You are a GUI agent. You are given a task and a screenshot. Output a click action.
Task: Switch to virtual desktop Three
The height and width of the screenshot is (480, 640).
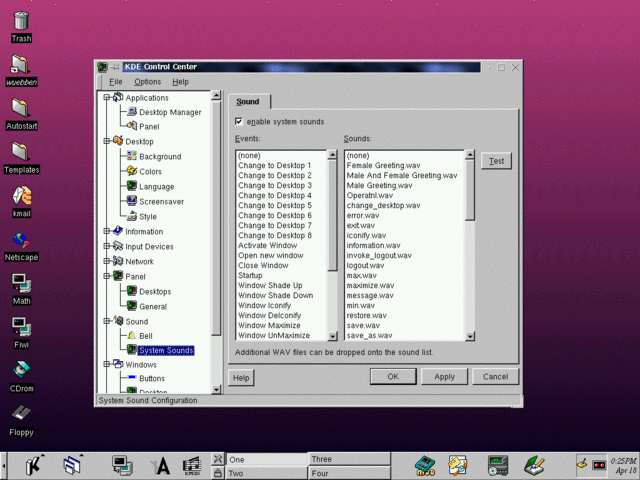pyautogui.click(x=349, y=459)
